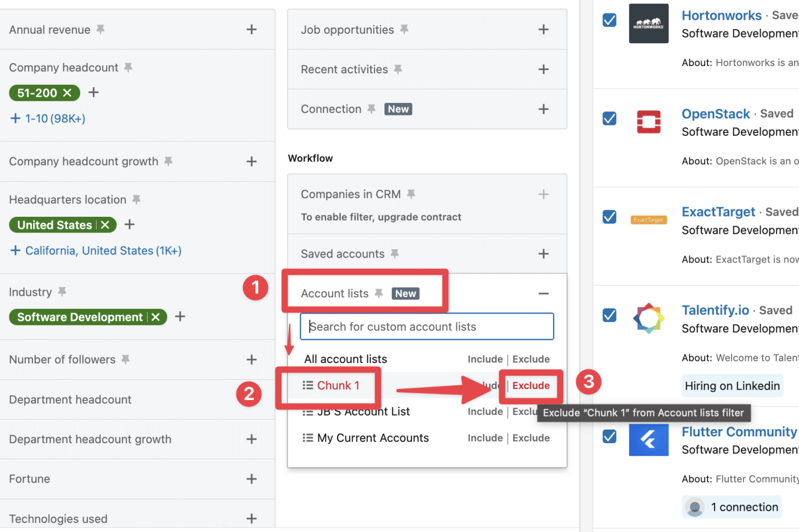Pin the Industry filter
Viewport: 799px width, 532px height.
point(61,292)
